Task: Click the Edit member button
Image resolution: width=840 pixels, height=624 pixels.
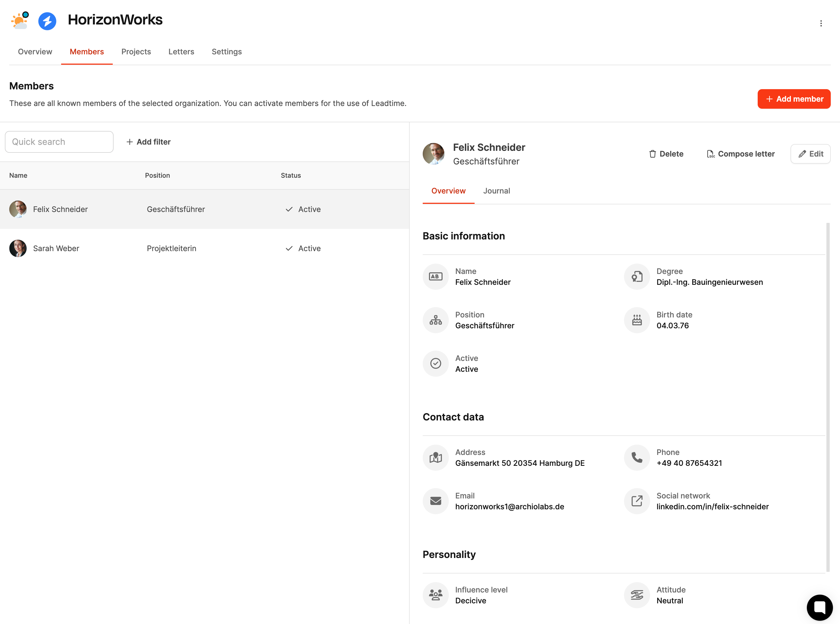Action: pyautogui.click(x=810, y=154)
